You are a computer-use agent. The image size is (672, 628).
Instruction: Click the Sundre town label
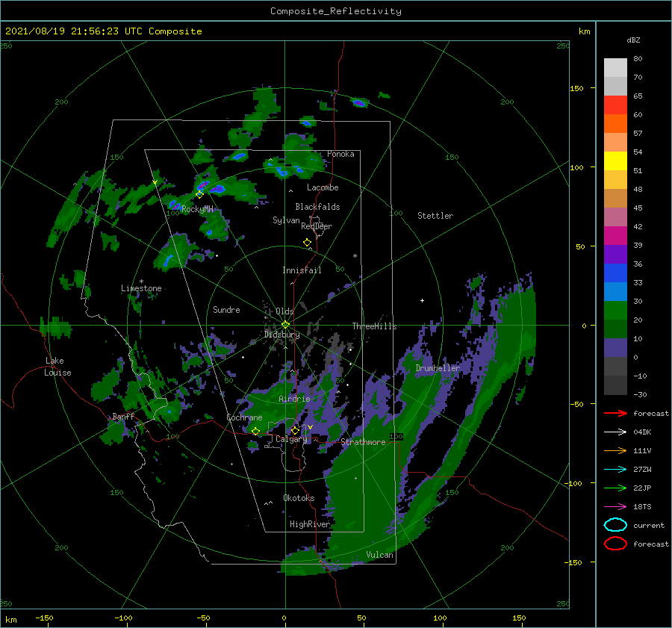[x=226, y=309]
